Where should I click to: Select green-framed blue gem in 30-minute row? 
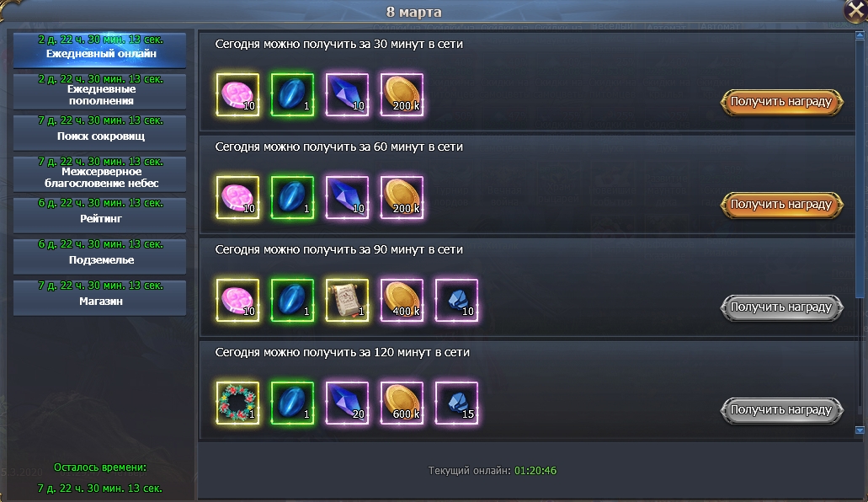pos(292,94)
